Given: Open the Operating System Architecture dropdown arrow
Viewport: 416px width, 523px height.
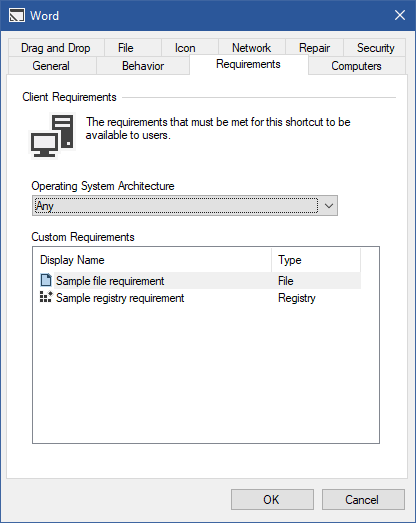Looking at the screenshot, I should [329, 206].
